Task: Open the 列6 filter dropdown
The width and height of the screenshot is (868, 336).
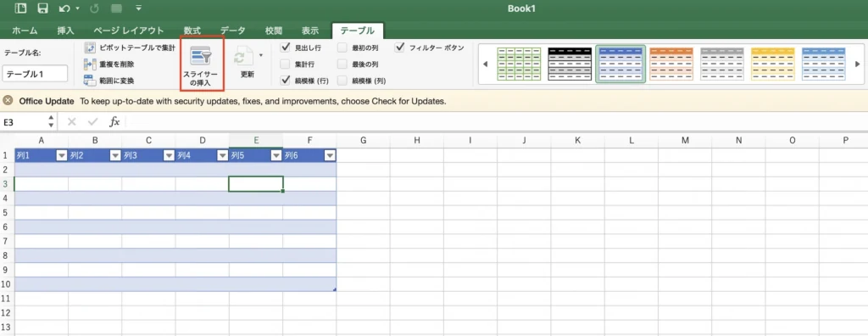Action: point(330,156)
